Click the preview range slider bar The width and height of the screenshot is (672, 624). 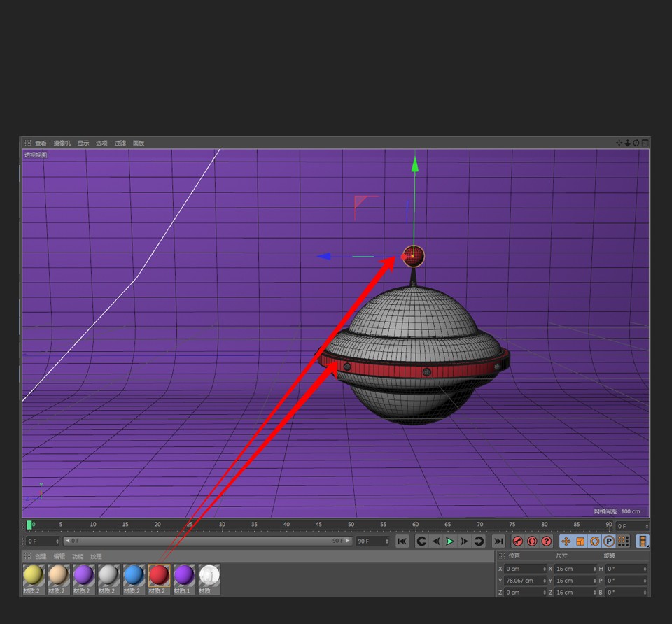208,541
